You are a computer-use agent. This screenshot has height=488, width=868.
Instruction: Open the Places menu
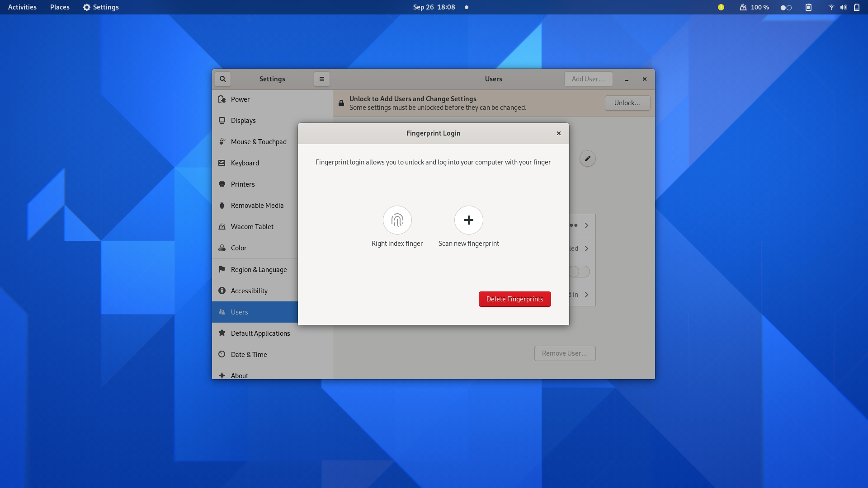(60, 7)
